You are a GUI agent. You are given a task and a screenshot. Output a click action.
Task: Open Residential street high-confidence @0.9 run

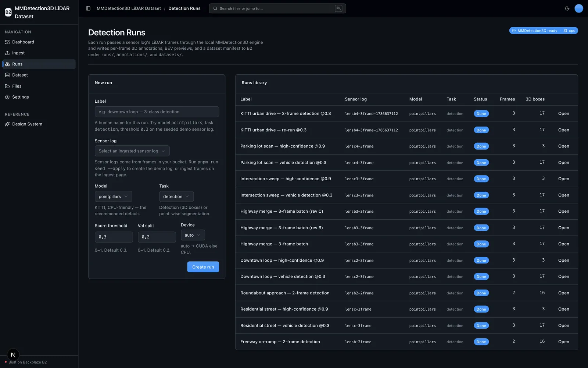[x=563, y=309]
